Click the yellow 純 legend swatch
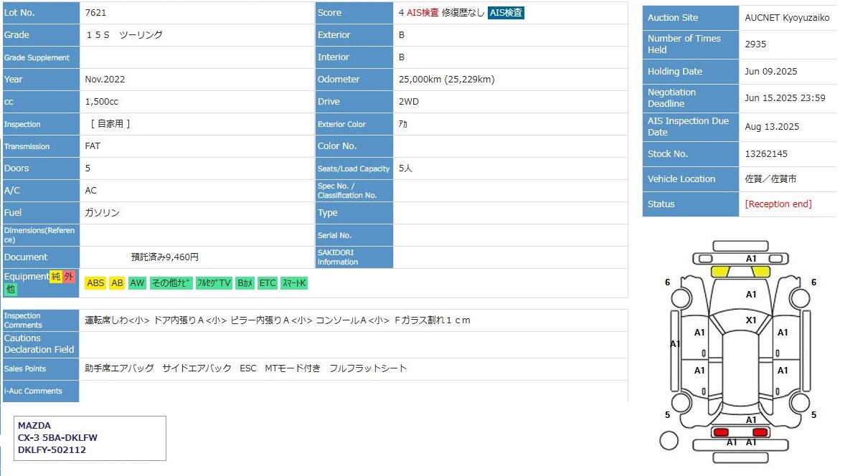 click(55, 277)
